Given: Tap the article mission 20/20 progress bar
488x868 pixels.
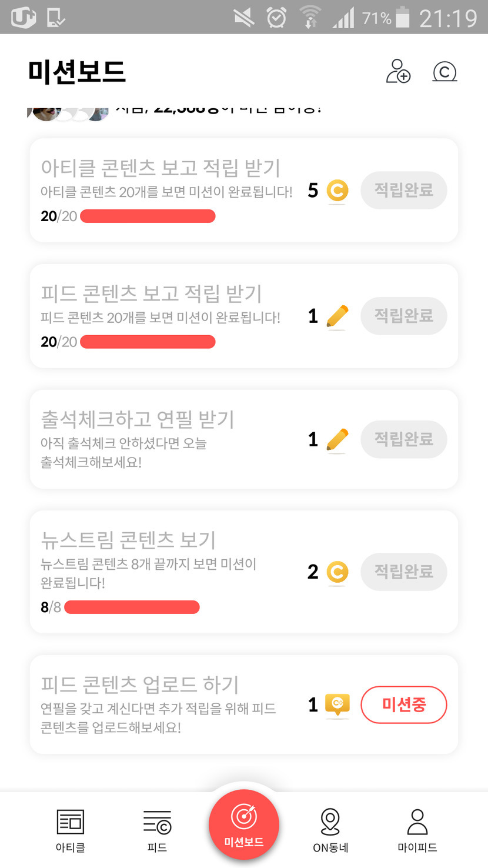Looking at the screenshot, I should (148, 216).
